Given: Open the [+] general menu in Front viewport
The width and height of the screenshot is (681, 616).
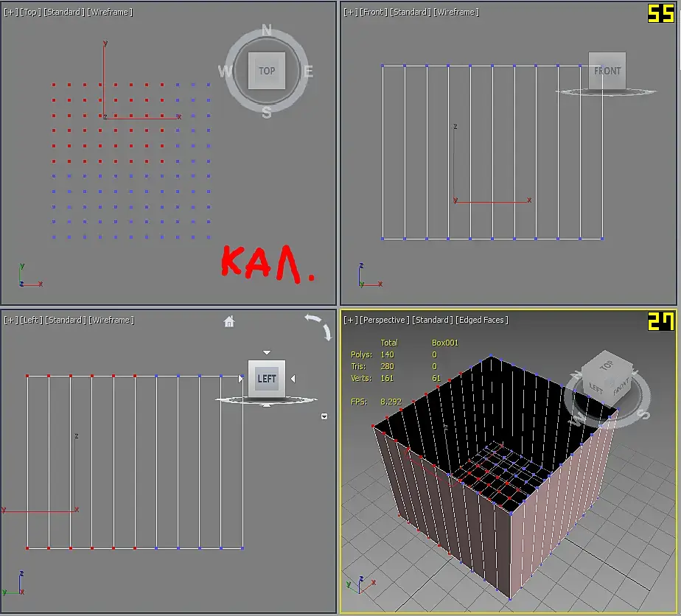Looking at the screenshot, I should pos(350,12).
